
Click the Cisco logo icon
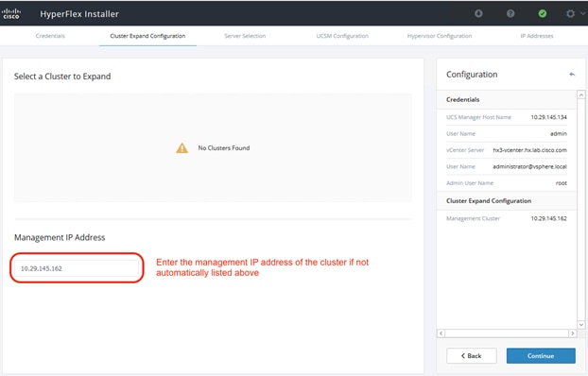[11, 13]
